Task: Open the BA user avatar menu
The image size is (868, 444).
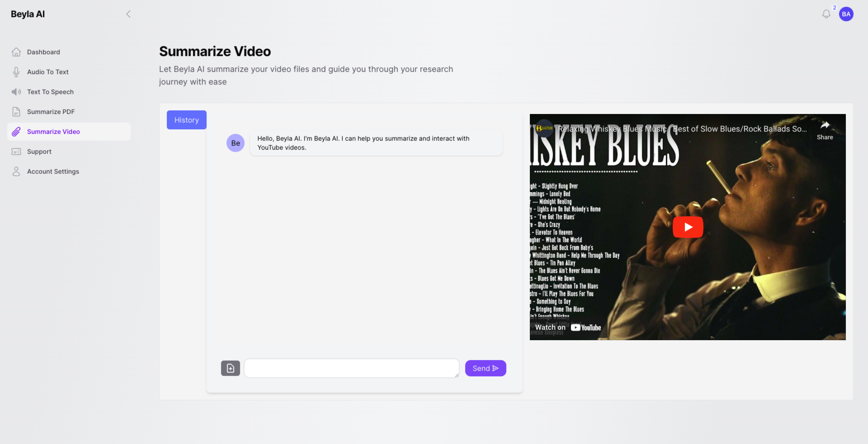Action: point(846,14)
